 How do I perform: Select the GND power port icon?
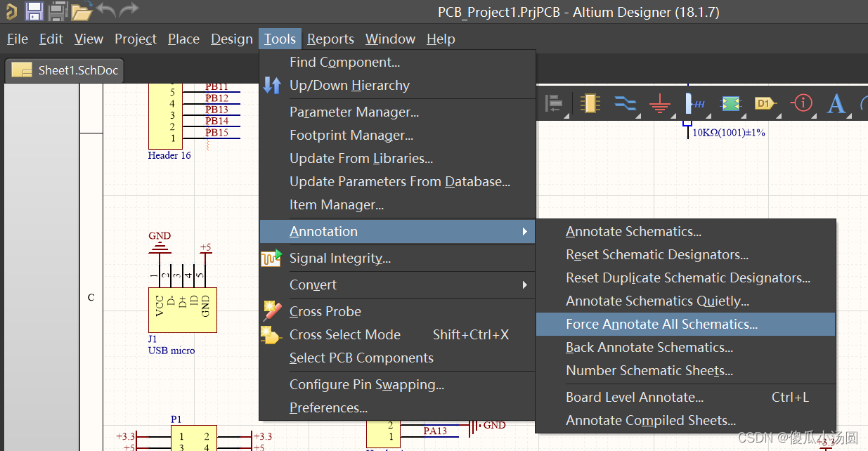(x=659, y=104)
